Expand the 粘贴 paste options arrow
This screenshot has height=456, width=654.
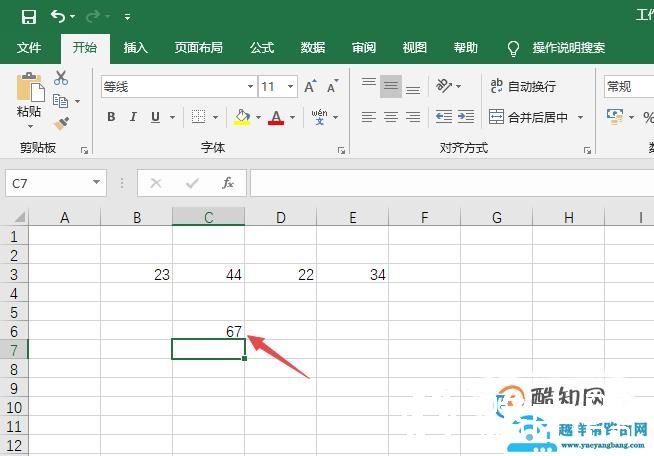[x=30, y=126]
